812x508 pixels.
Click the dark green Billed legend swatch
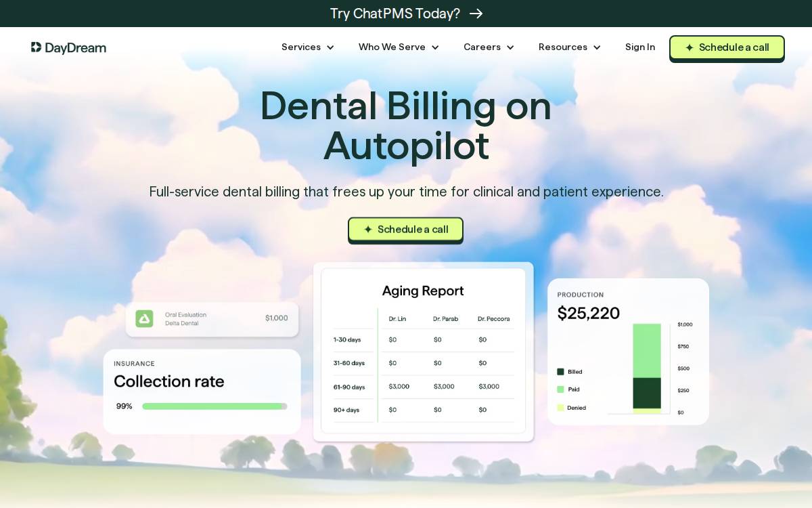[560, 372]
